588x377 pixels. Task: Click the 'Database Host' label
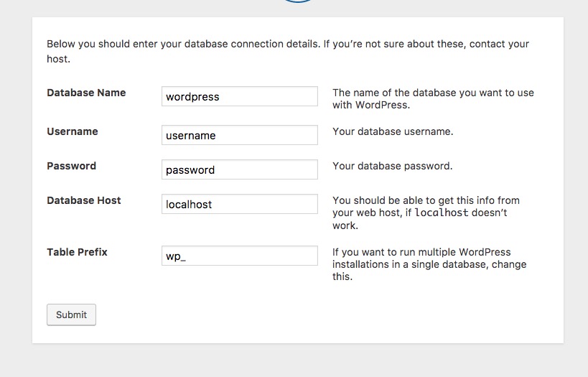click(84, 200)
